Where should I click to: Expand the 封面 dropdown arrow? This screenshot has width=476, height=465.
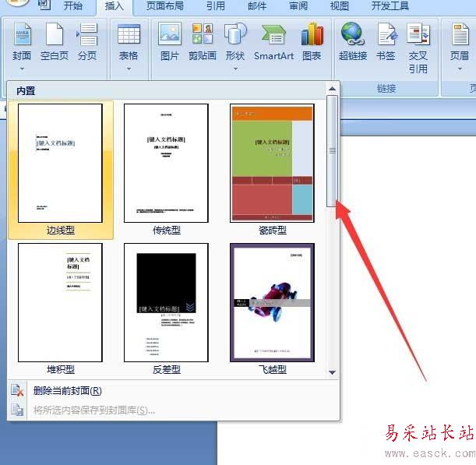tap(22, 69)
